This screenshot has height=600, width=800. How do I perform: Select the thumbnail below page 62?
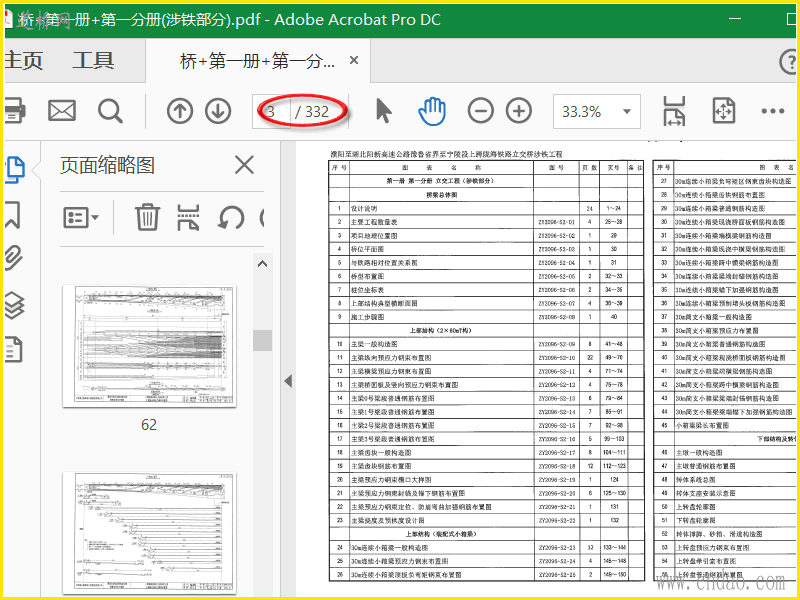149,533
